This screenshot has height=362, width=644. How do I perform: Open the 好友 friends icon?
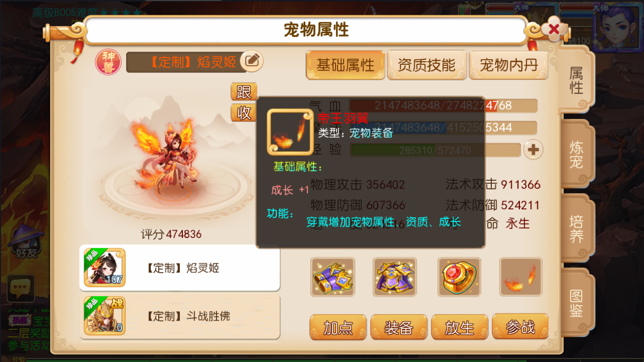point(26,242)
